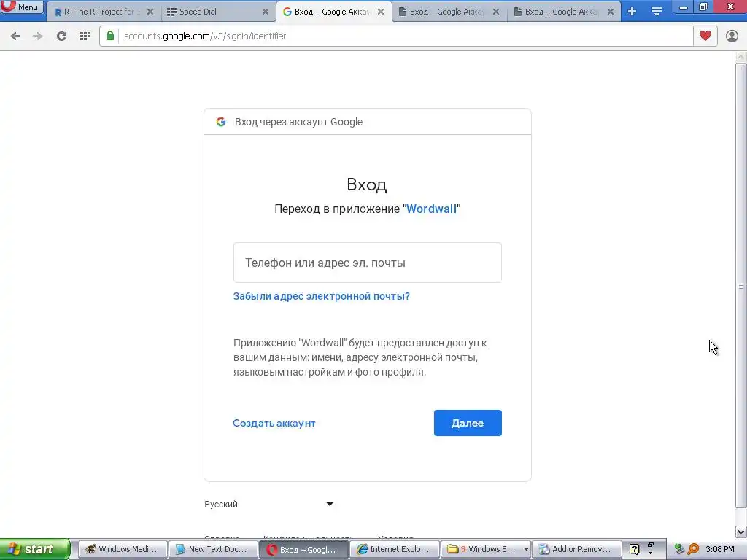Open the Windows start button
This screenshot has height=560, width=747.
35,549
